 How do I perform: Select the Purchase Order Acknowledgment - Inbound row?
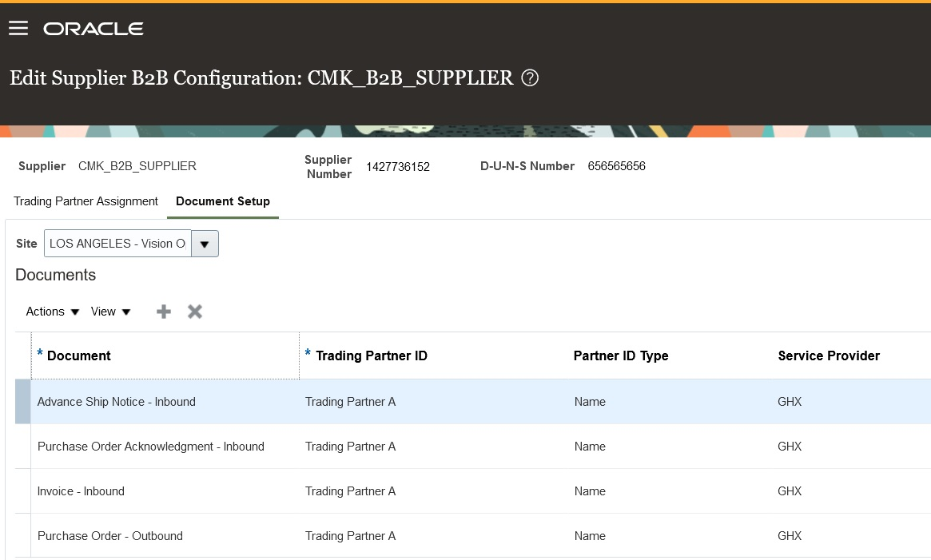tap(150, 447)
